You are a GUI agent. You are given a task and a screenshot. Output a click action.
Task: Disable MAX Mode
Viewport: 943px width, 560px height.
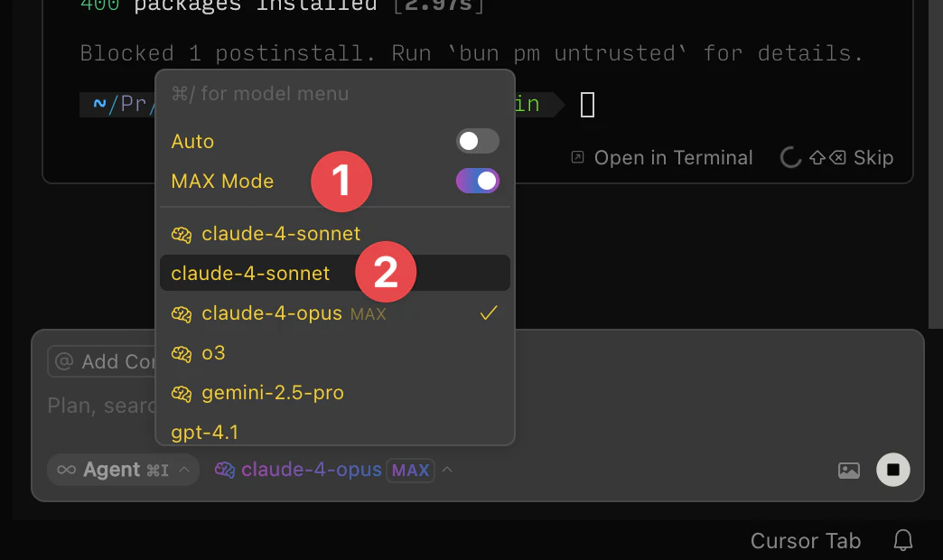(477, 180)
